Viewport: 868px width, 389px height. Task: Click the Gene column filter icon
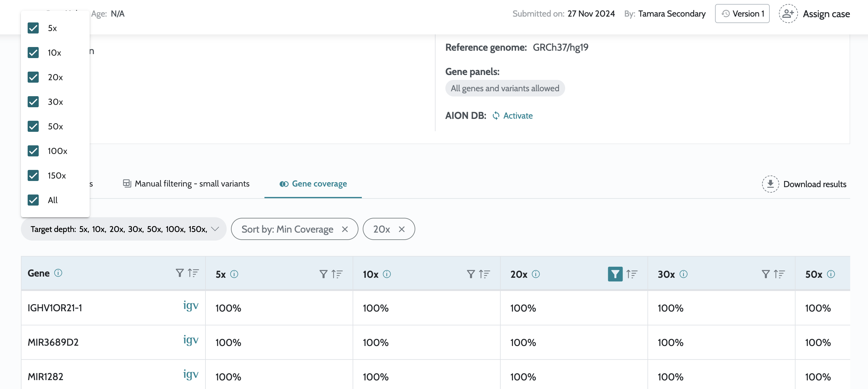pyautogui.click(x=180, y=273)
